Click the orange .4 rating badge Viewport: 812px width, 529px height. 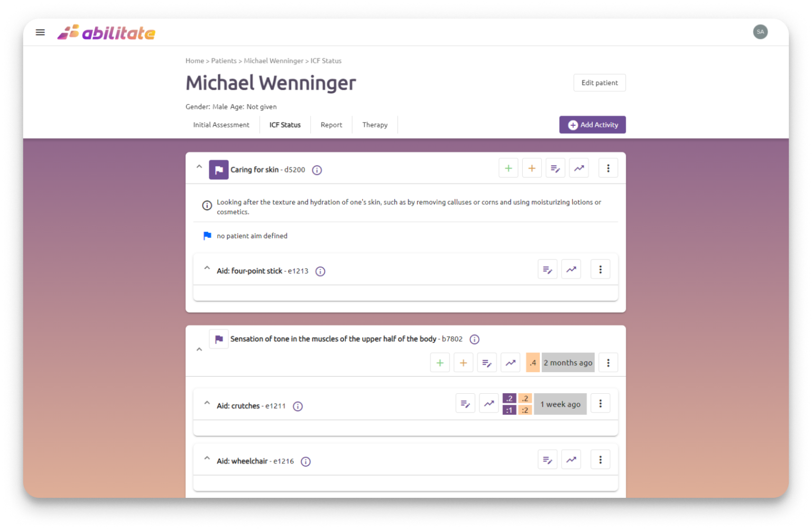(x=532, y=363)
